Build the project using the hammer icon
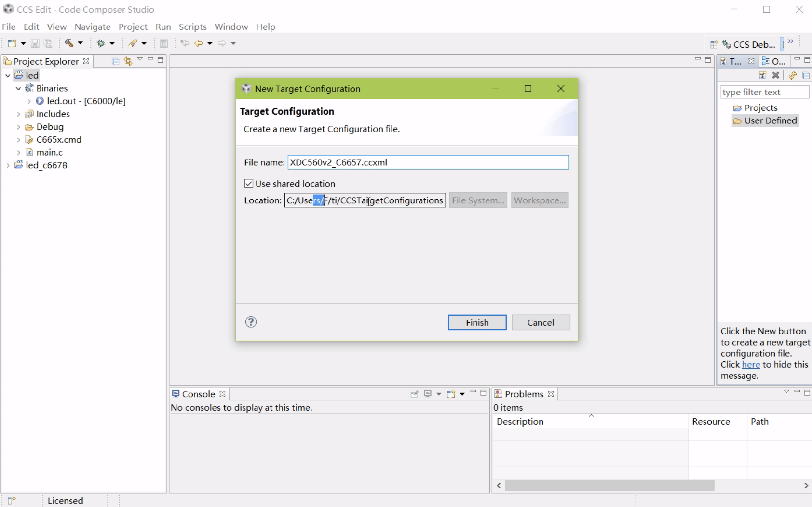This screenshot has width=812, height=507. click(70, 43)
